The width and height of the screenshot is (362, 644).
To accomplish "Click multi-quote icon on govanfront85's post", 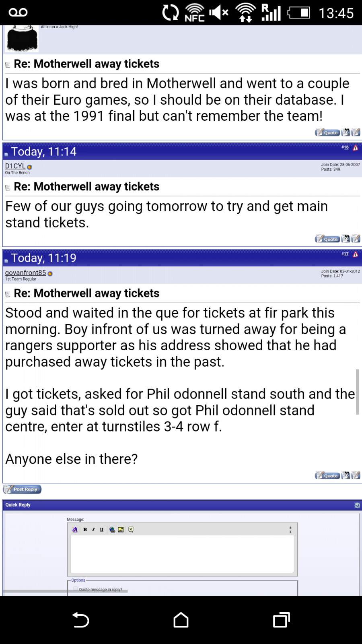I will [346, 475].
